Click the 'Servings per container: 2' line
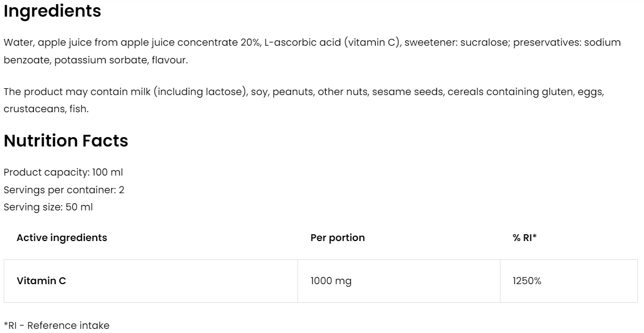Viewport: 644px width, 333px height. (x=64, y=190)
